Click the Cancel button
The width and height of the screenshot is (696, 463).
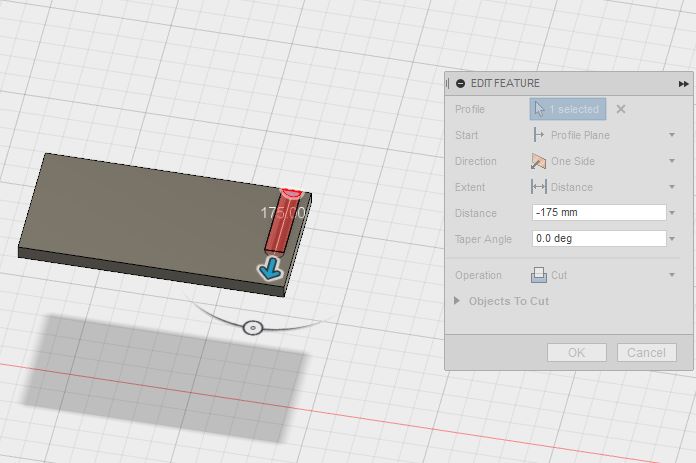(647, 352)
